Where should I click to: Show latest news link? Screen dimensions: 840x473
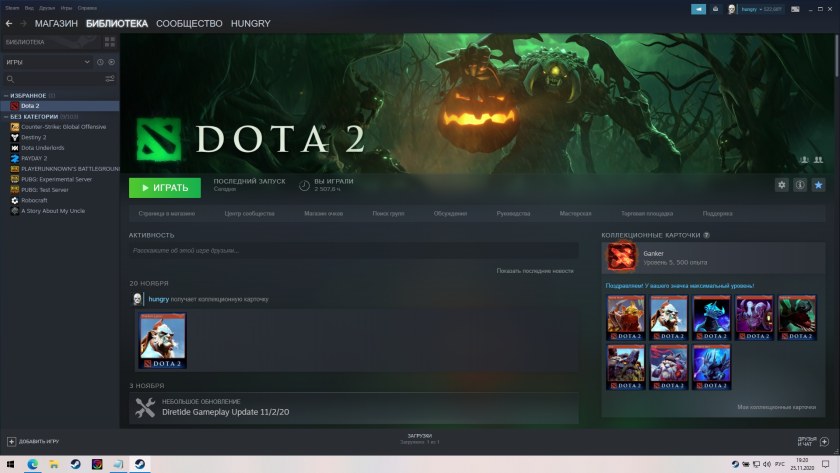535,271
